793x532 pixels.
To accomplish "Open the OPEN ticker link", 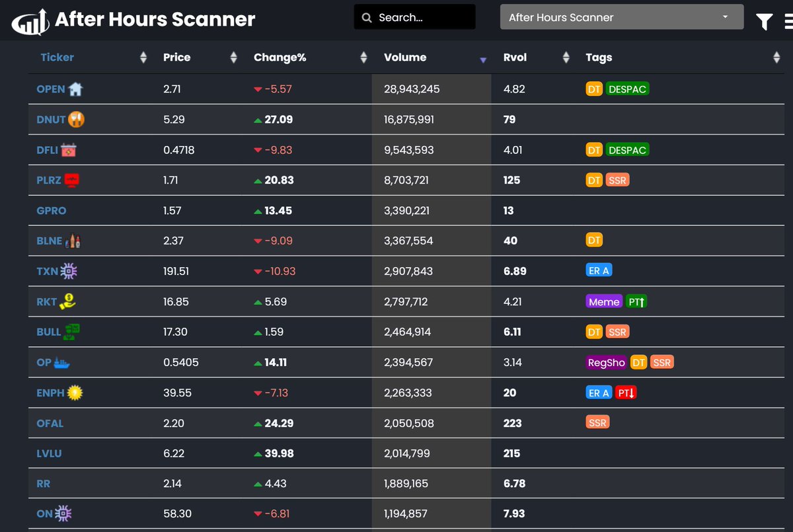I will pos(51,89).
